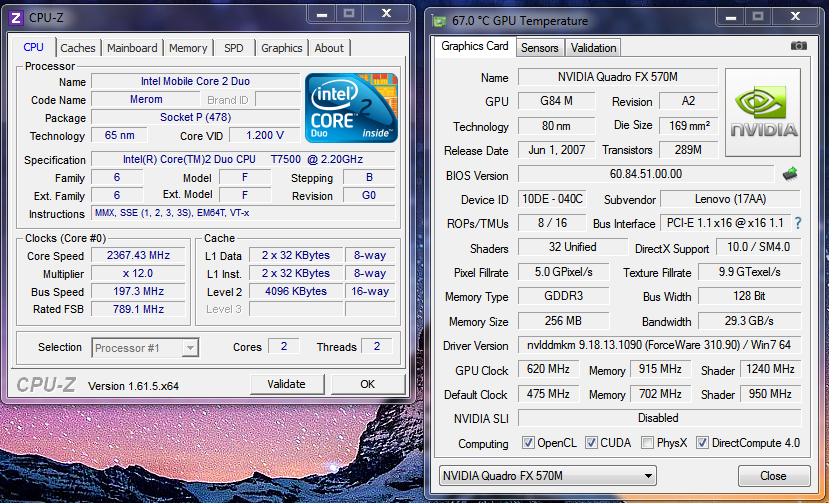Minimize the CPU-Z window
Viewport: 829px width, 503px height.
321,13
